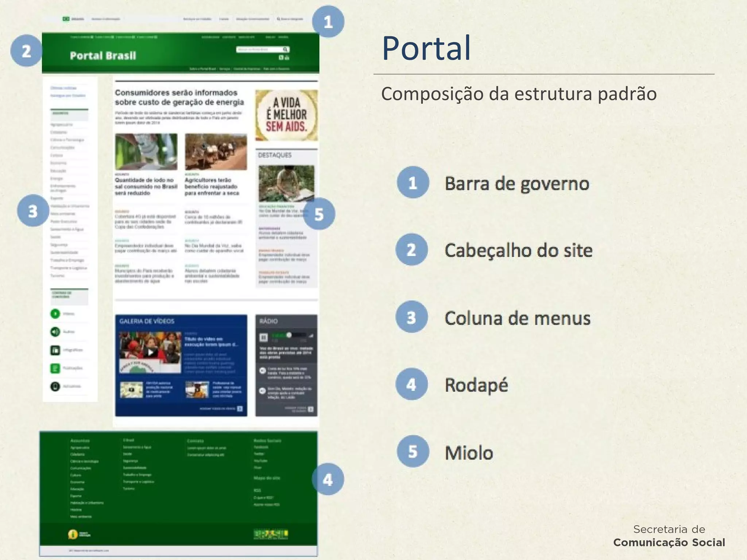
Task: Click 'Mapa do site' in the footer
Action: 267,478
